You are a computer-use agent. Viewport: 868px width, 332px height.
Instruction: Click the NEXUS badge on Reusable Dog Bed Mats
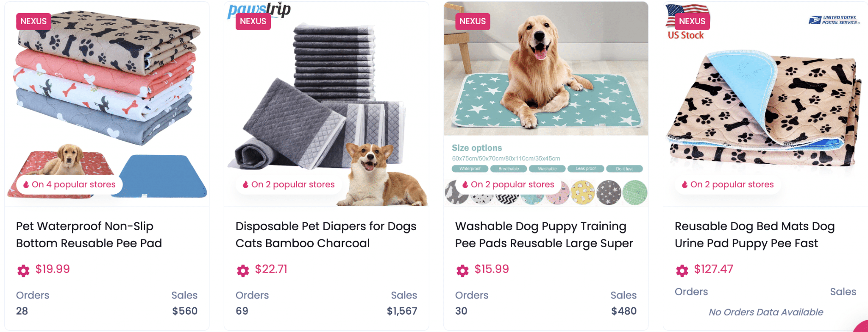(x=692, y=21)
